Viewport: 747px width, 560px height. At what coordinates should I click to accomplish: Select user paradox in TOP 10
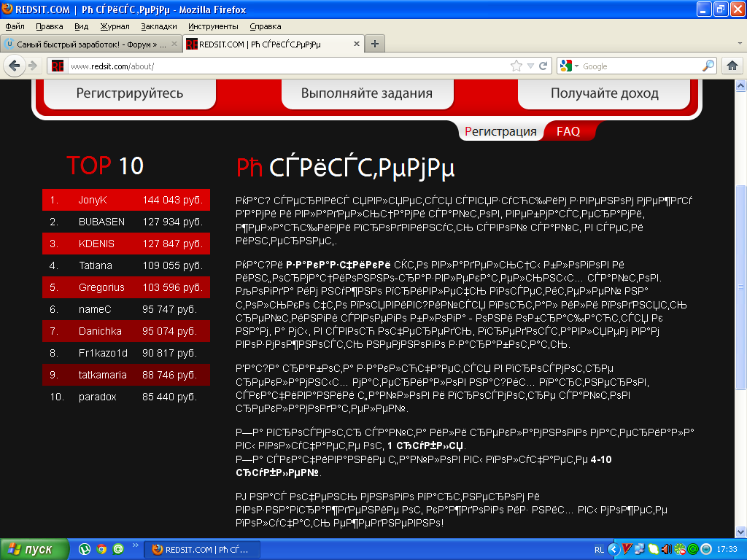(x=97, y=397)
